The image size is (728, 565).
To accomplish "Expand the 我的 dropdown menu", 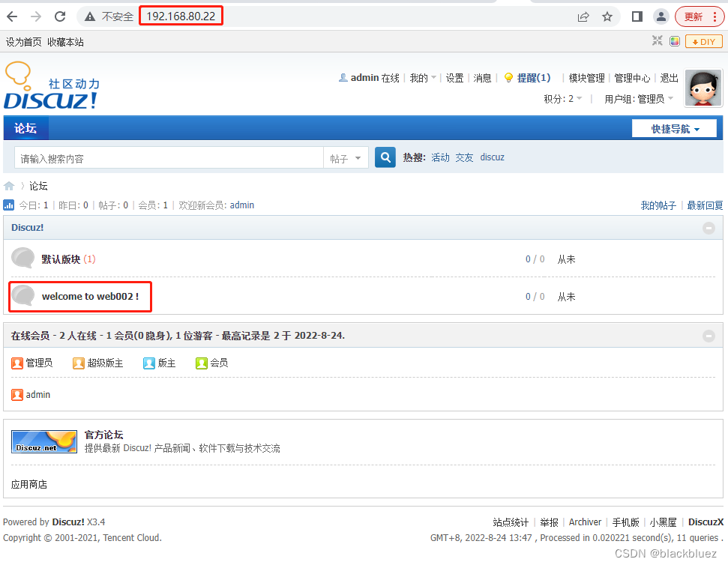I will tap(423, 78).
